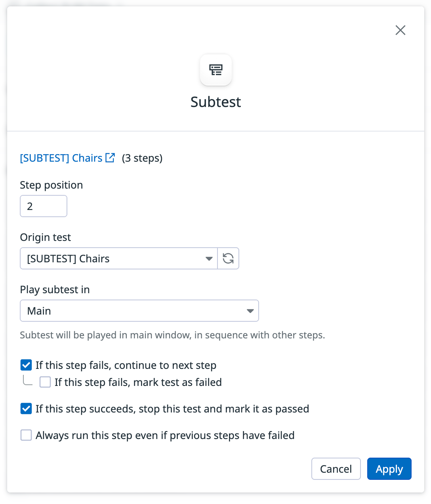Uncheck continue to next step on failure
The height and width of the screenshot is (504, 431).
tap(26, 365)
